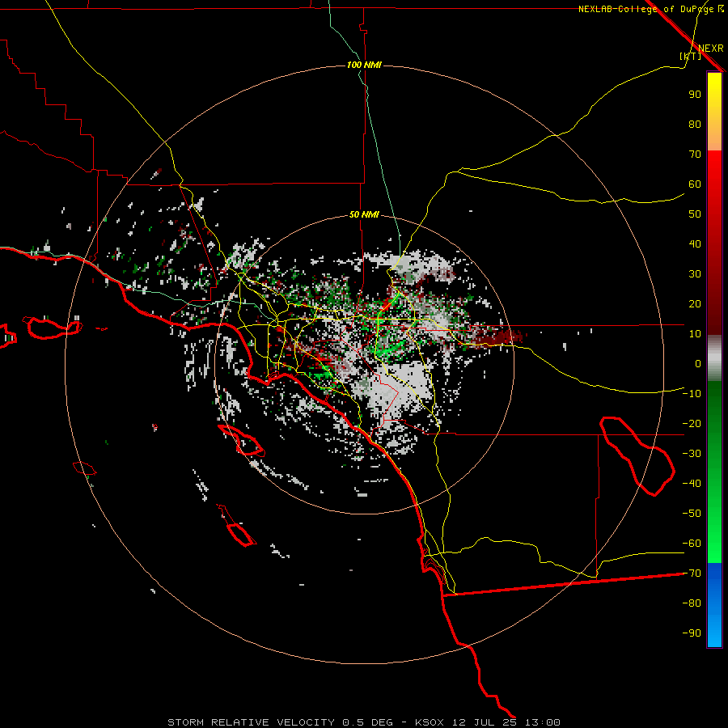Click the -10 scale value
Viewport: 728px width, 728px height.
click(x=692, y=394)
